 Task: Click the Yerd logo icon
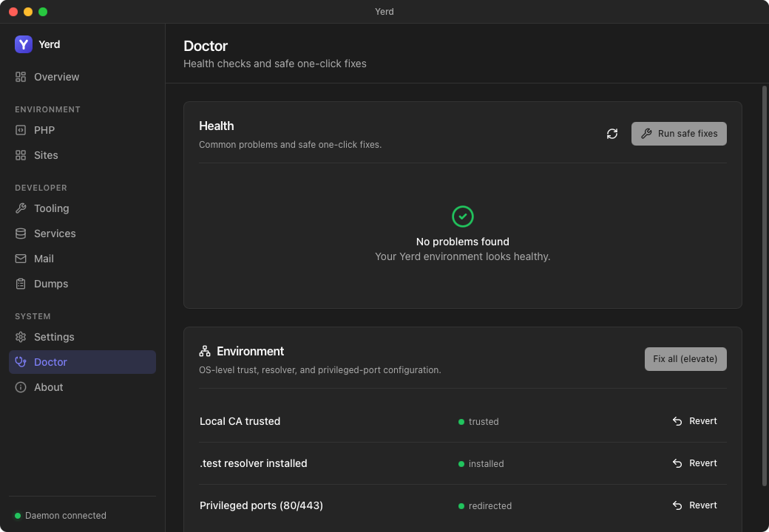[24, 44]
